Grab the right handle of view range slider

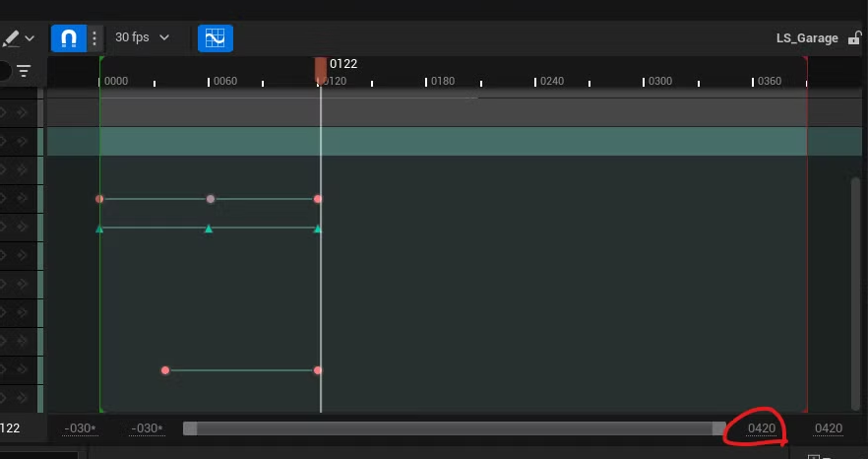719,428
